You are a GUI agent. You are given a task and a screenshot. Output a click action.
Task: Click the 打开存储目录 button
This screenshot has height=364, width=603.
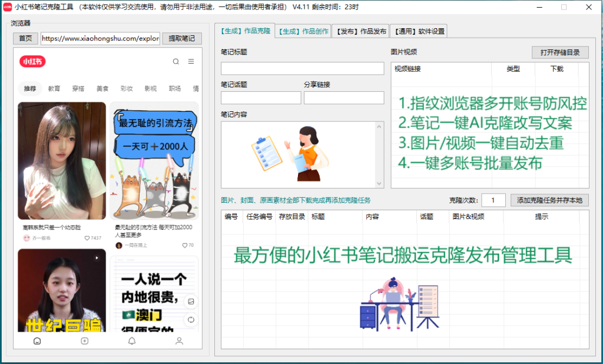coord(560,52)
